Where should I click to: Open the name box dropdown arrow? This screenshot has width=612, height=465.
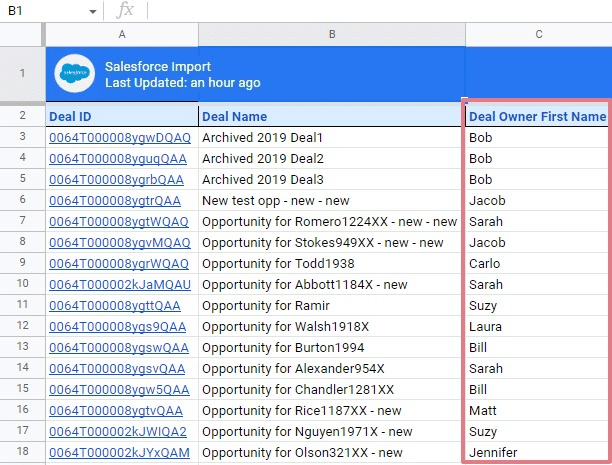tap(92, 11)
